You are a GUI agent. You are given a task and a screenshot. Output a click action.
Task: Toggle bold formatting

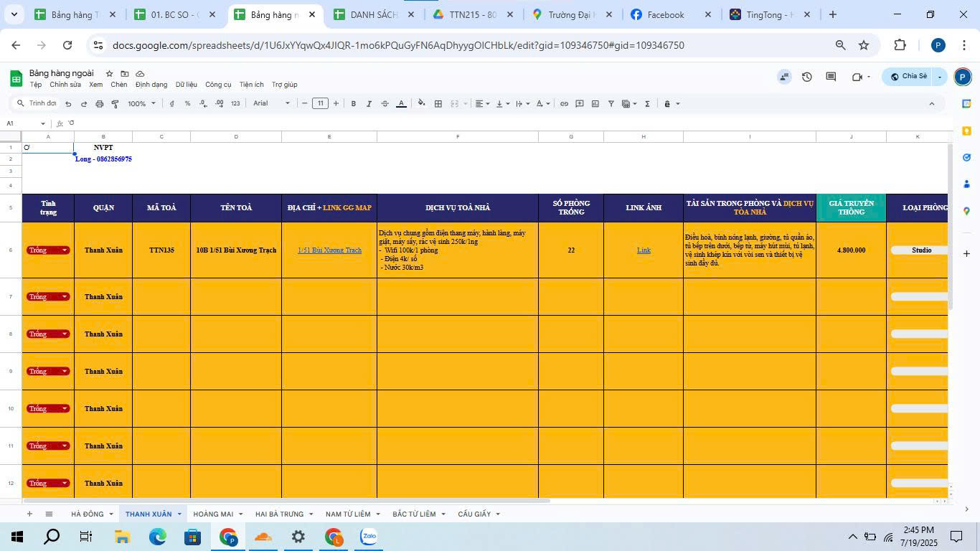click(x=353, y=104)
